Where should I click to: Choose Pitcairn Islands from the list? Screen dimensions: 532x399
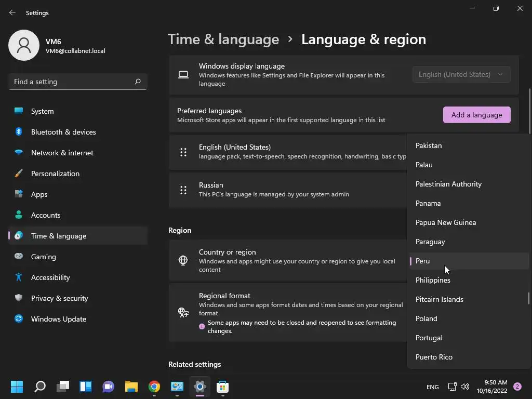(469, 299)
